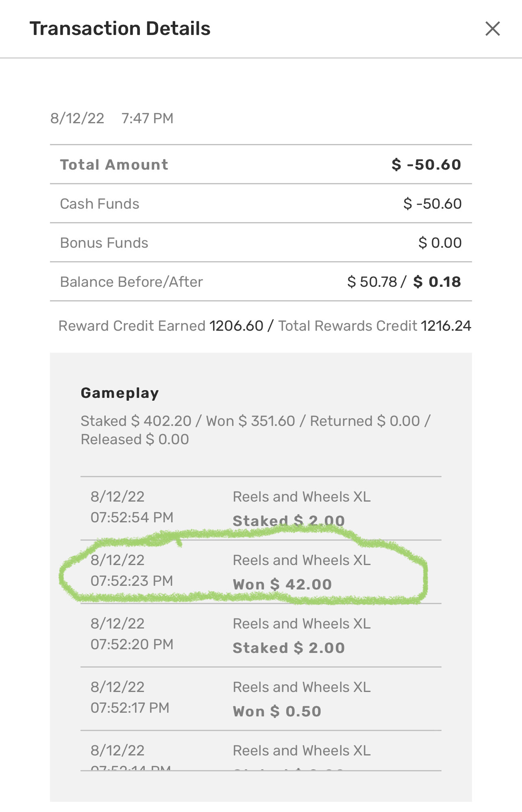Image resolution: width=522 pixels, height=812 pixels.
Task: Click the Bonus Funds row label
Action: pyautogui.click(x=104, y=243)
